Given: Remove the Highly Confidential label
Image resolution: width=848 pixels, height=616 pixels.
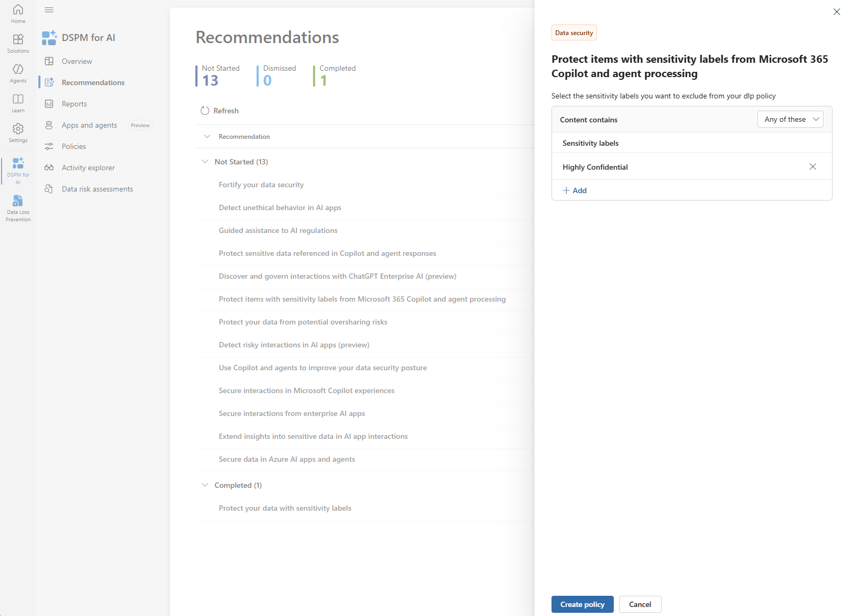Looking at the screenshot, I should 813,167.
